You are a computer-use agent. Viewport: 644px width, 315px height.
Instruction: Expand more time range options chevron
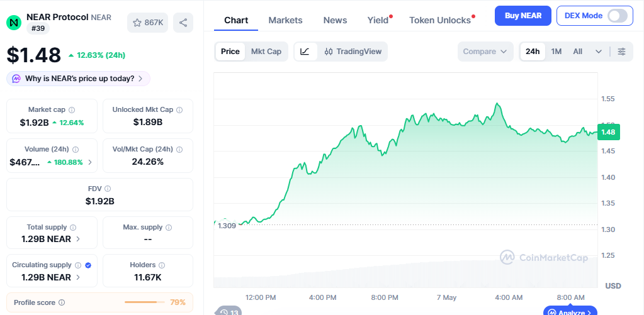[599, 52]
